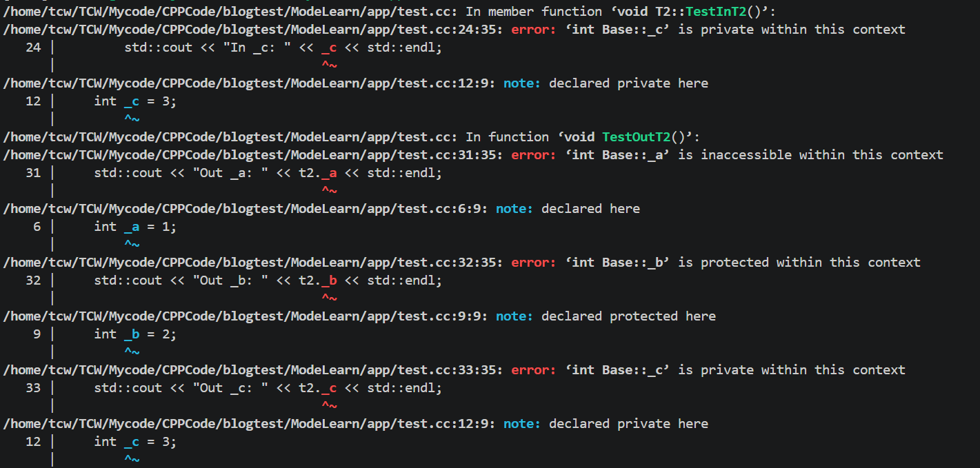Click 'note:' before 'declared here'
Screen dimensions: 980x468
click(514, 209)
